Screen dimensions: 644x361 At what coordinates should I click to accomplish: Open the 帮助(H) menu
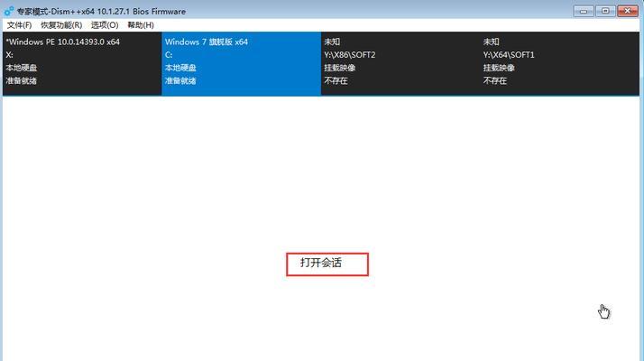click(x=141, y=25)
